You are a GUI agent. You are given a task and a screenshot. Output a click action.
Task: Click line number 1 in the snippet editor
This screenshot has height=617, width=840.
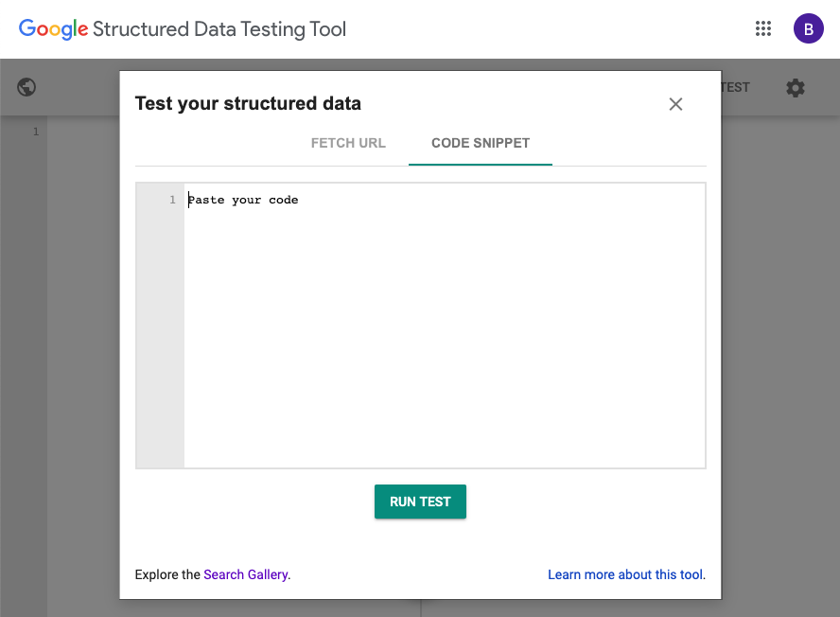point(171,200)
